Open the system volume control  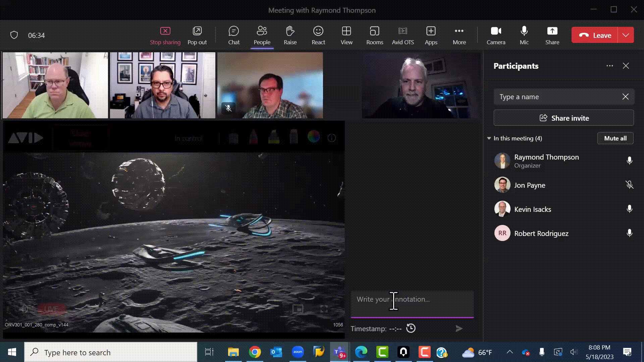(x=574, y=352)
